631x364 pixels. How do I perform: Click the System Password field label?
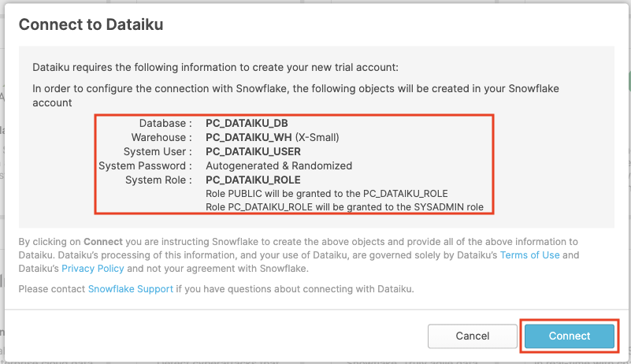click(x=145, y=165)
